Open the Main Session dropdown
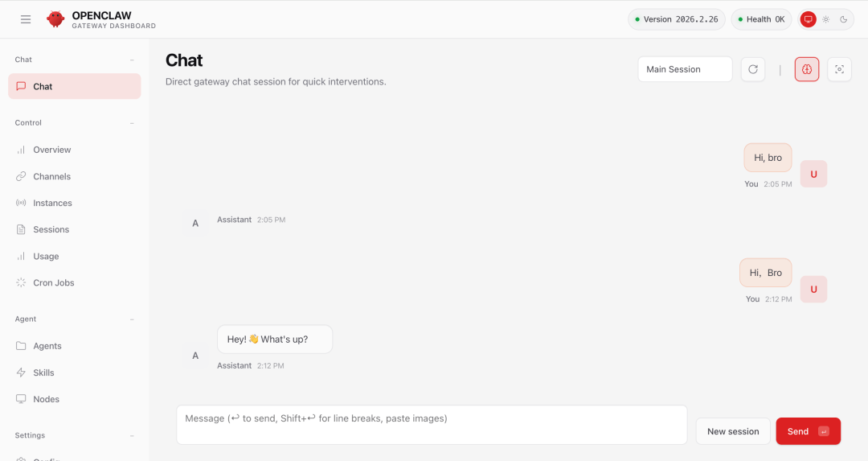Image resolution: width=868 pixels, height=461 pixels. click(685, 69)
